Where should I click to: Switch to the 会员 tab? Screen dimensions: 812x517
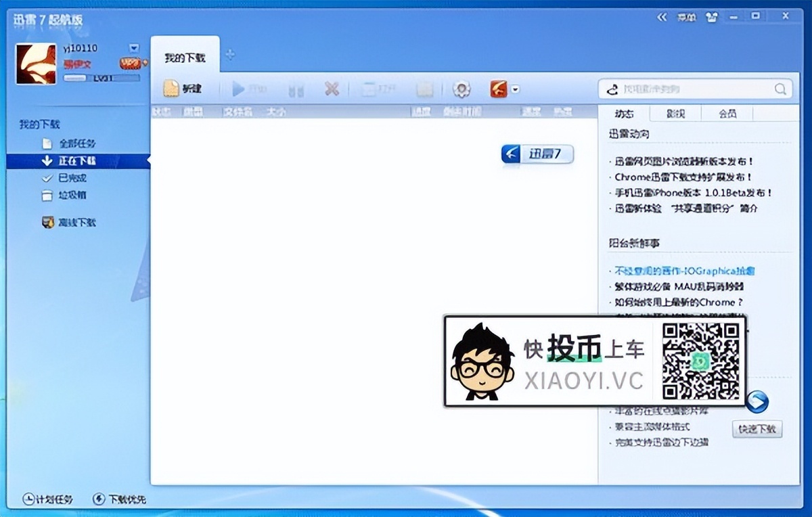tap(727, 113)
